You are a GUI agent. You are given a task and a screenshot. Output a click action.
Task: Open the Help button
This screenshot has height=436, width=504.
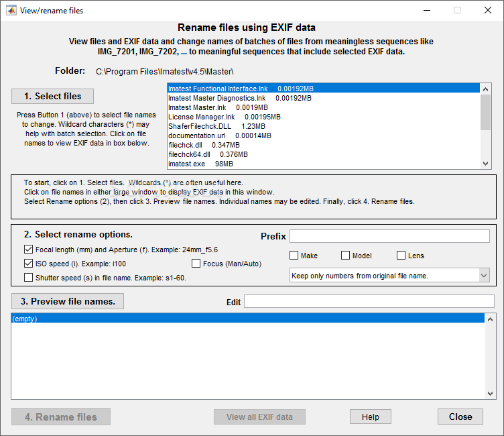tap(370, 417)
